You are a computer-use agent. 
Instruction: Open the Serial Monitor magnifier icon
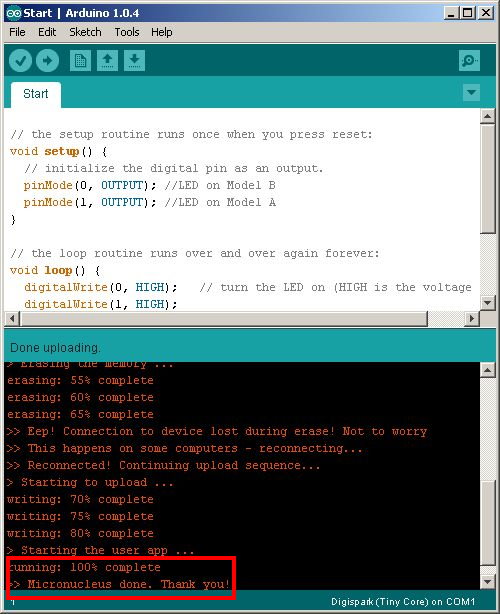(x=469, y=61)
